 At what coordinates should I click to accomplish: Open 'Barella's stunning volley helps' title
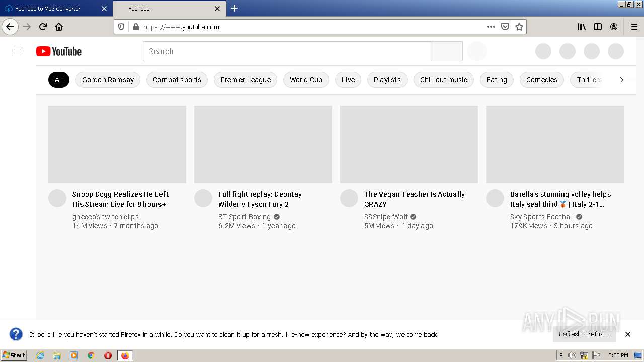[560, 199]
